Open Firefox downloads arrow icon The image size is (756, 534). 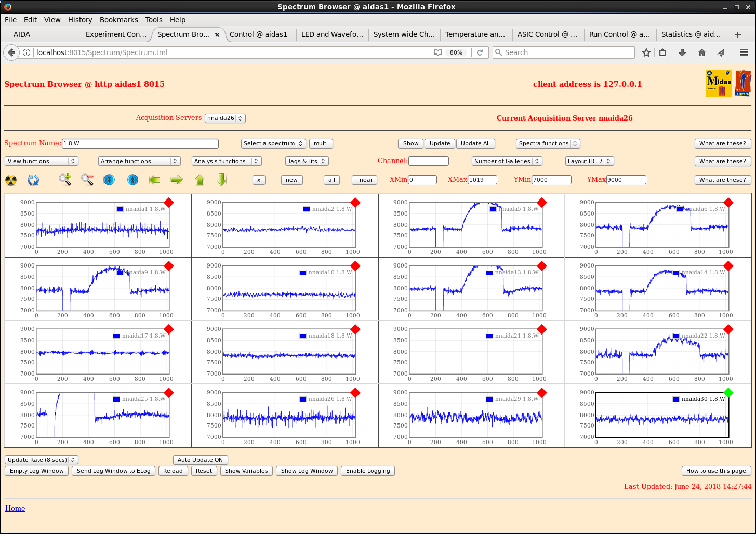point(682,52)
